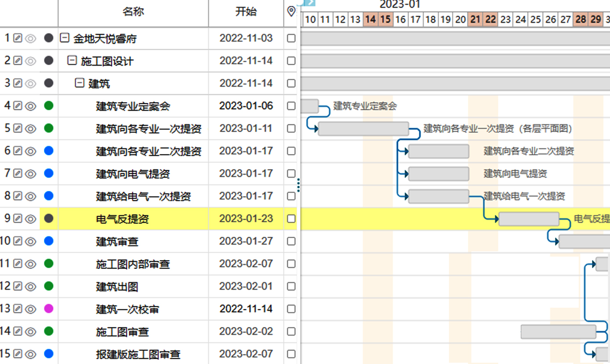Click the green status dot for 建筑专业定案会
Screen dimensions: 610x364
(49, 106)
